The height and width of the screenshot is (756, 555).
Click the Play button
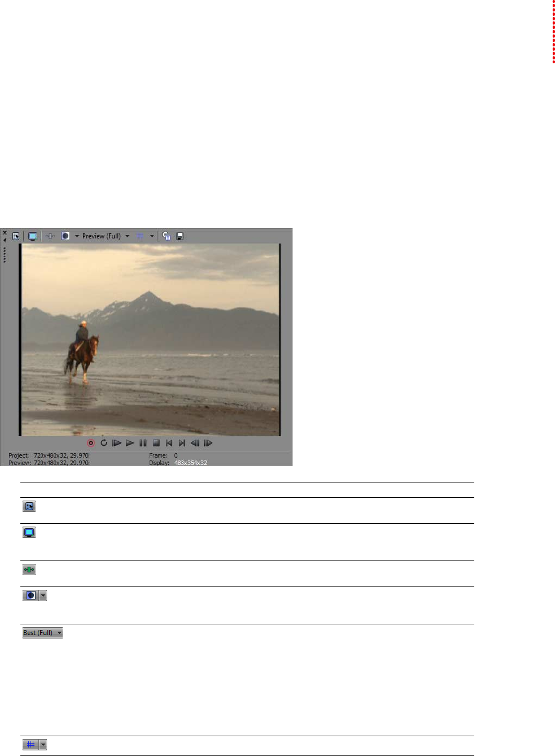[130, 443]
